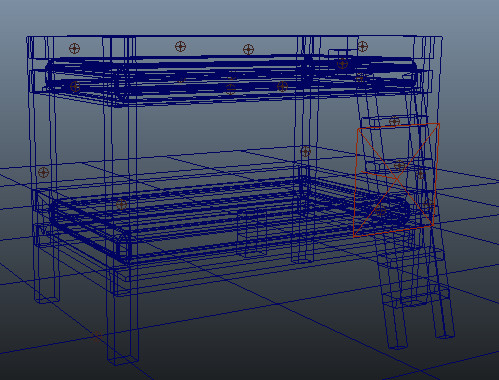The width and height of the screenshot is (499, 380).
Task: Select light locator atop the rear middle post
Action: point(305,151)
